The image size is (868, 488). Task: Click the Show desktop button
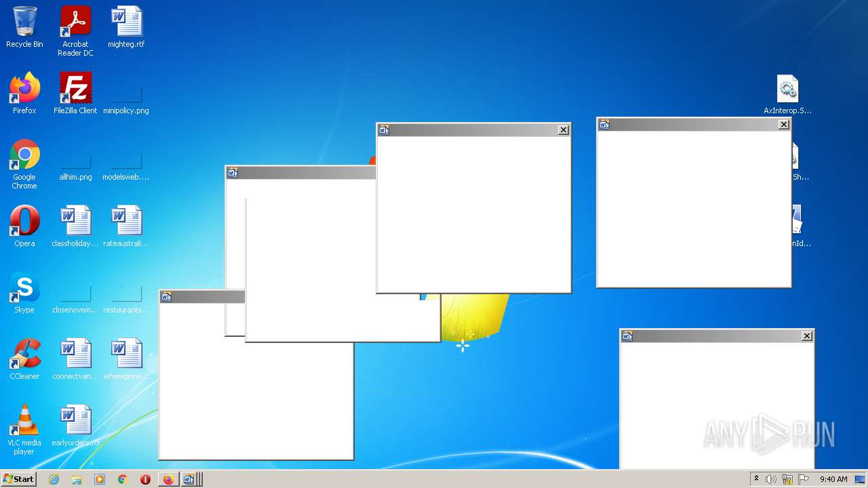coord(861,479)
